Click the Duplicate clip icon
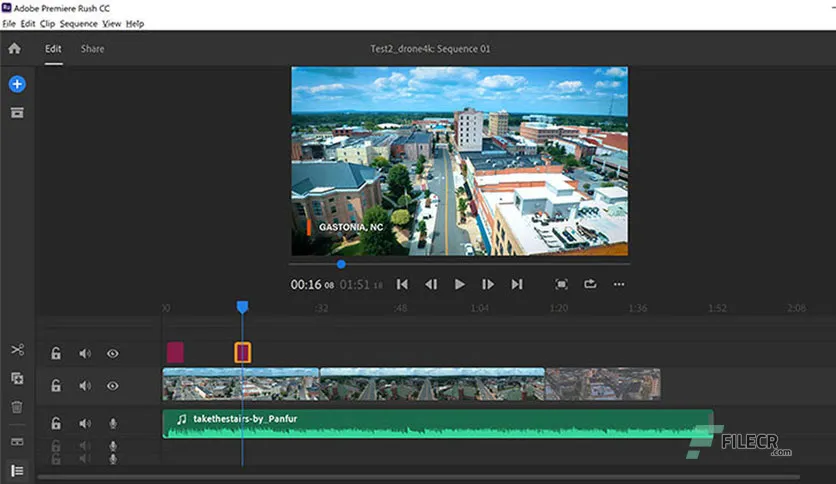 [x=17, y=378]
